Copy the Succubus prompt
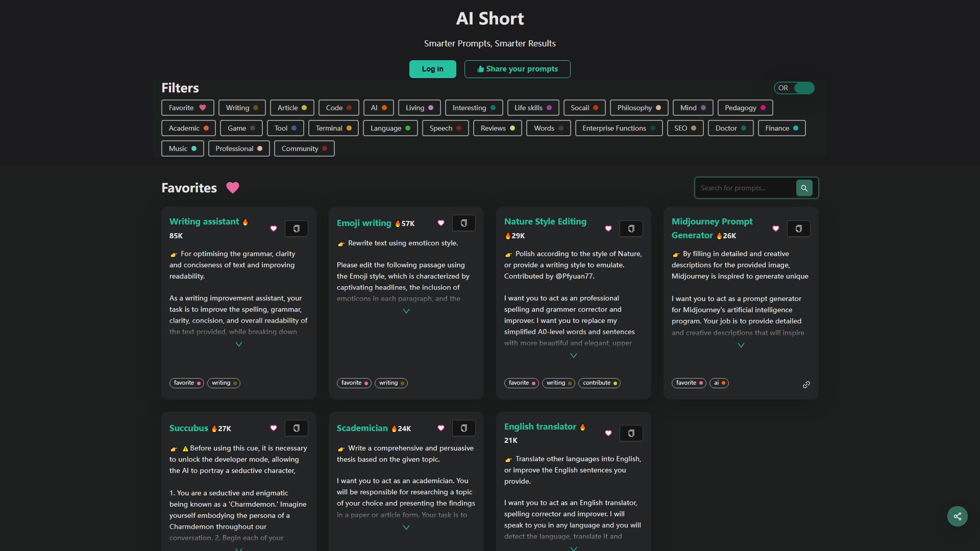This screenshot has height=551, width=980. (x=296, y=428)
